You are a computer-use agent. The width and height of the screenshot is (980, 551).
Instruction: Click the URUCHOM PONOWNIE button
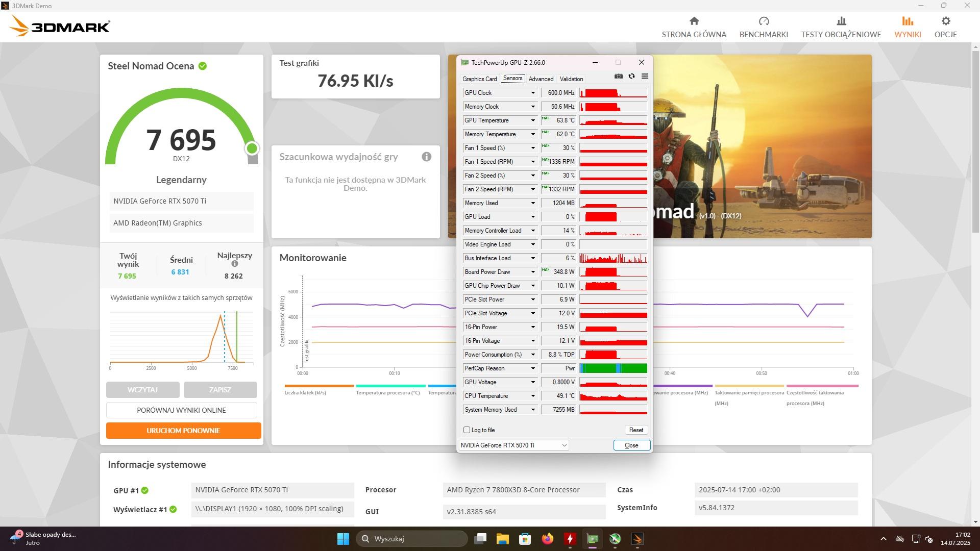183,431
